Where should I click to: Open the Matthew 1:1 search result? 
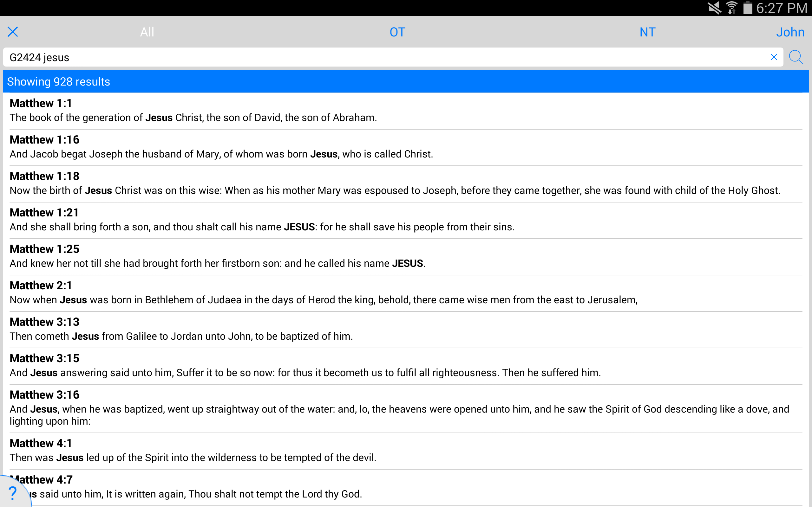click(201, 111)
